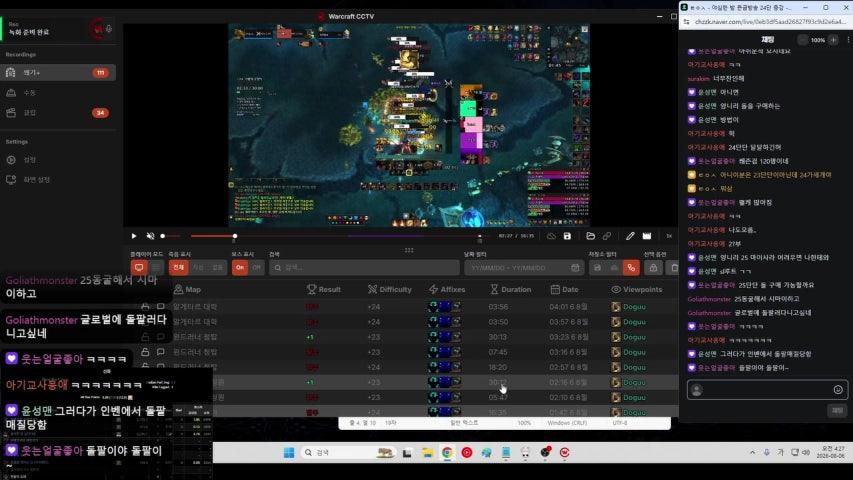Sort table by Duration column

pos(510,290)
